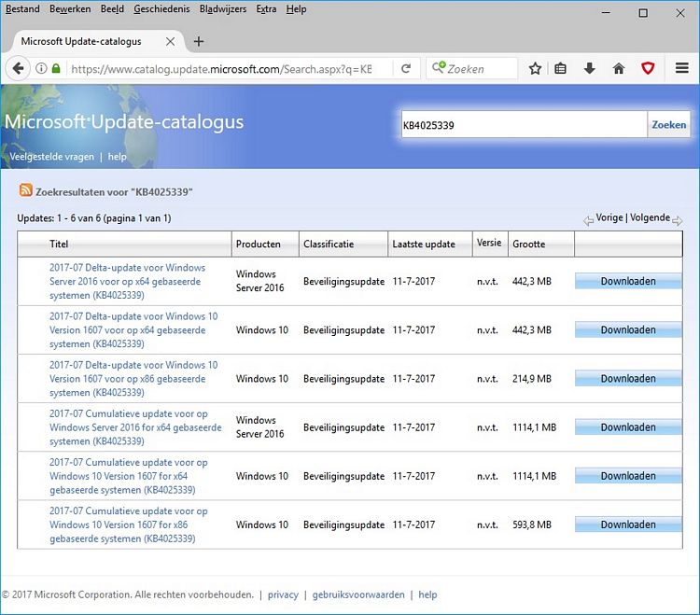Open a new tab with plus icon
The image size is (700, 615).
199,41
